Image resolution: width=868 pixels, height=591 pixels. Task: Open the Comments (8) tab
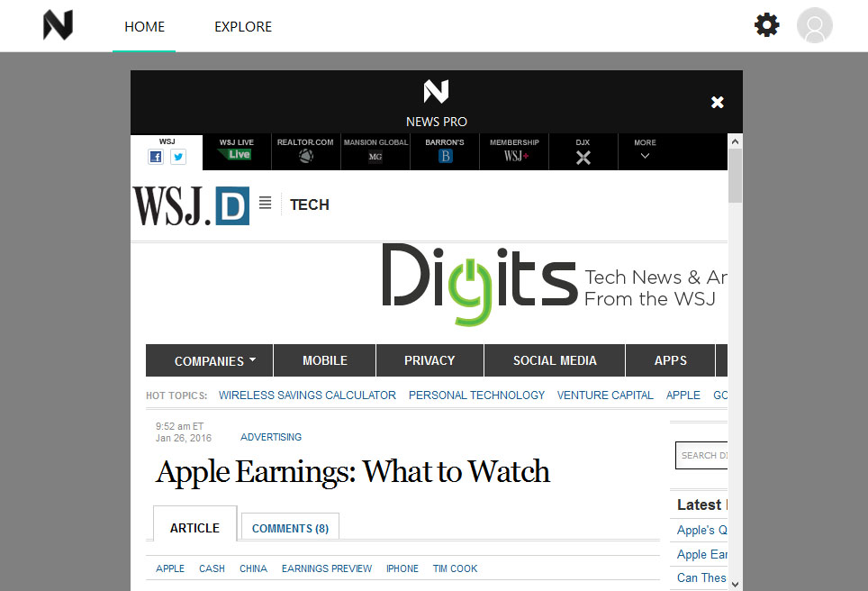(290, 529)
